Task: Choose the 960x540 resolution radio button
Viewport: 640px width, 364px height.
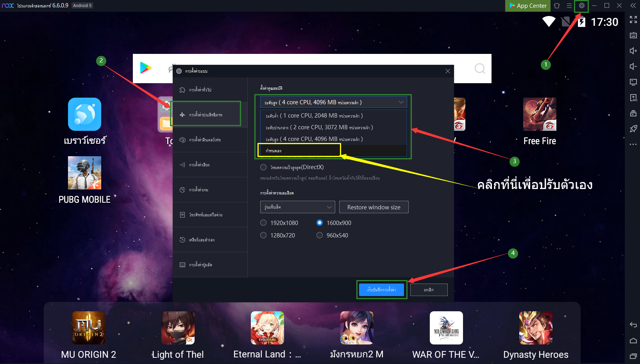Action: [320, 236]
